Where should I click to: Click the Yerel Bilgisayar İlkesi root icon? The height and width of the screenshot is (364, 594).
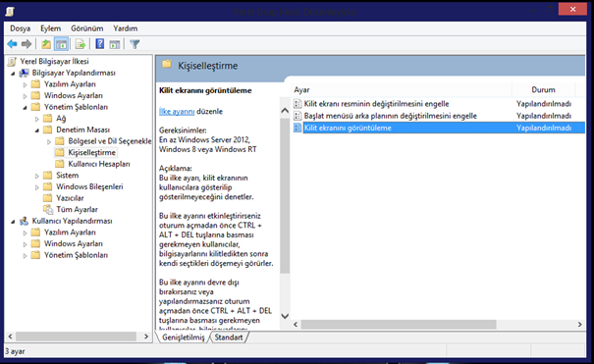pyautogui.click(x=12, y=61)
